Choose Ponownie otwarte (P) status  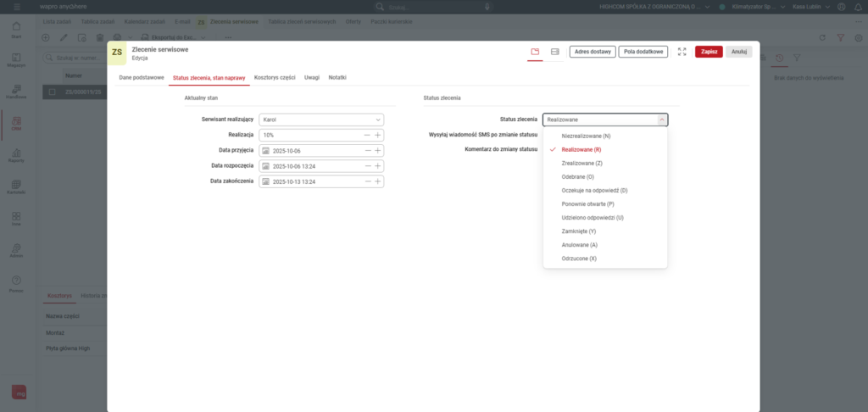click(x=605, y=203)
